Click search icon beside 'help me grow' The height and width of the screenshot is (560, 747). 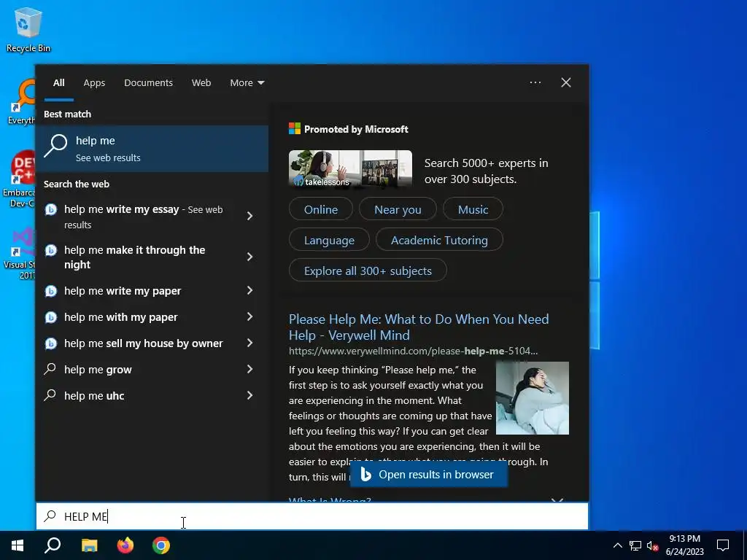(x=50, y=369)
